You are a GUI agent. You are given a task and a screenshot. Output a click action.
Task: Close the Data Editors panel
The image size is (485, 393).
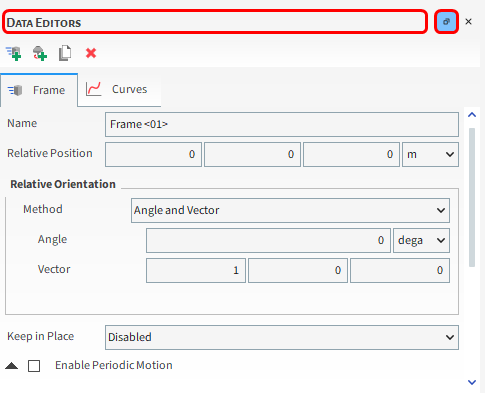pyautogui.click(x=468, y=22)
